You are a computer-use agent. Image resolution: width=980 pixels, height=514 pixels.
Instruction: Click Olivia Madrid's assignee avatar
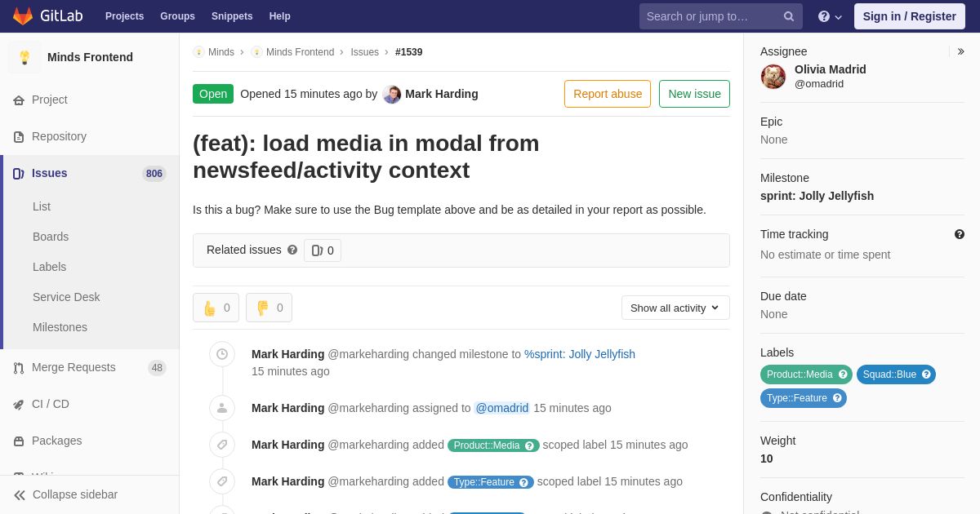773,77
